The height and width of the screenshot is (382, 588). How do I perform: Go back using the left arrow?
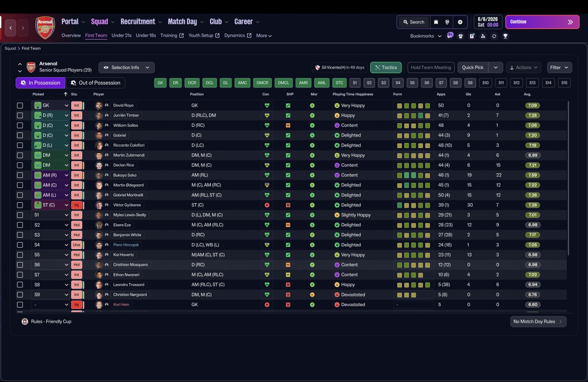11,28
